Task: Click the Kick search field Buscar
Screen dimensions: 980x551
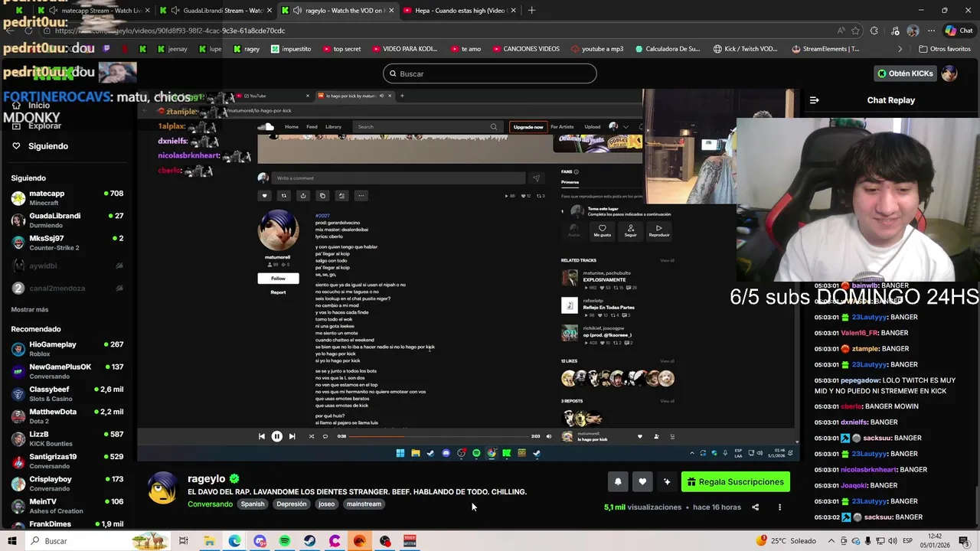Action: 490,73
